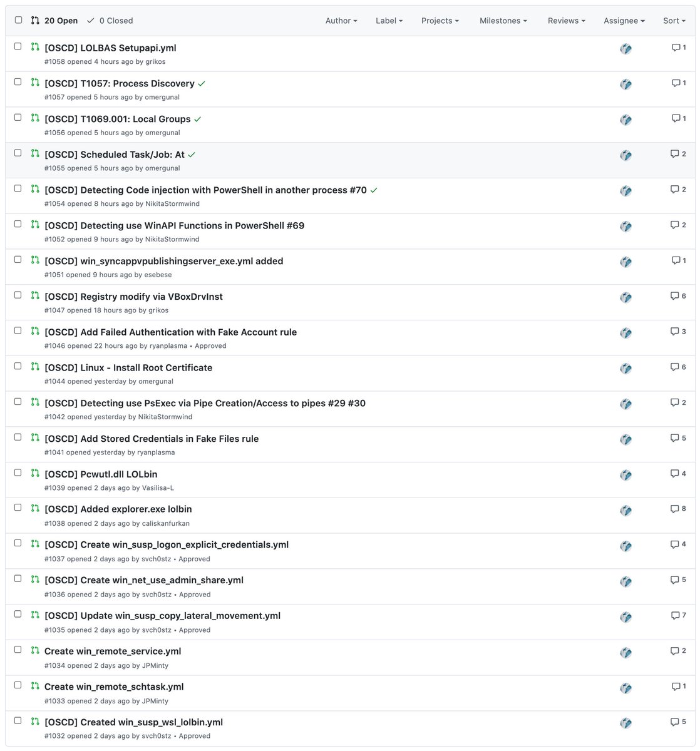Image resolution: width=700 pixels, height=751 pixels.
Task: Click pull request icon beside Registry modify via VBoxDrvInst
Action: (35, 295)
